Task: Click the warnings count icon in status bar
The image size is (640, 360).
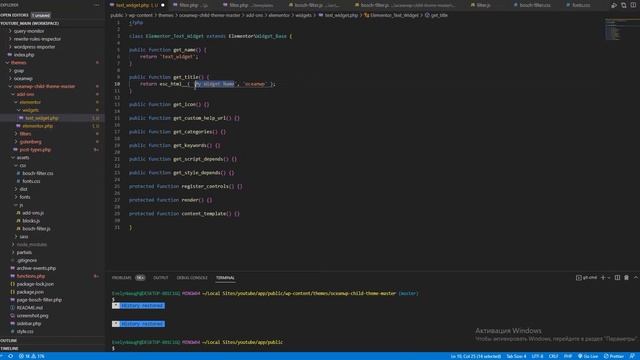Action: [x=34, y=356]
